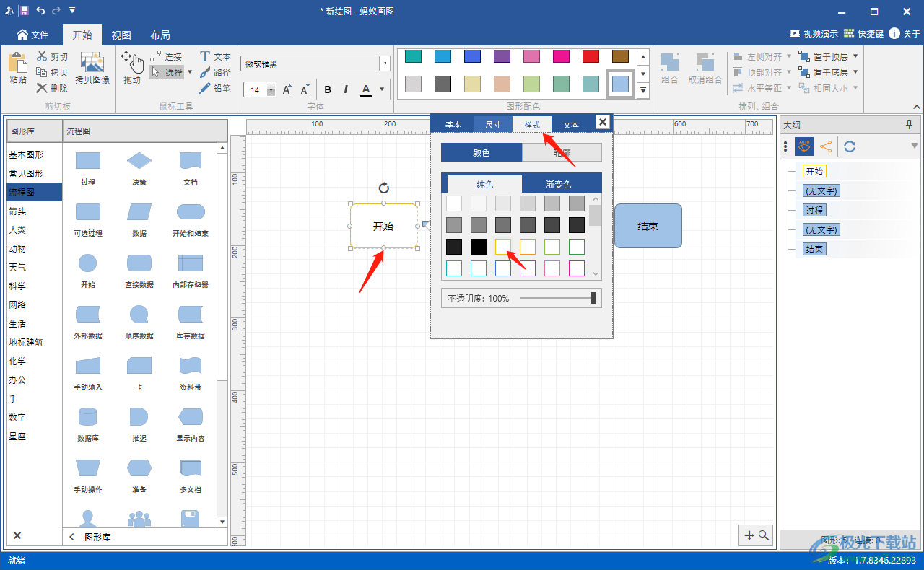This screenshot has height=570, width=924.
Task: Open the outline panel options dropdown
Action: [x=915, y=146]
